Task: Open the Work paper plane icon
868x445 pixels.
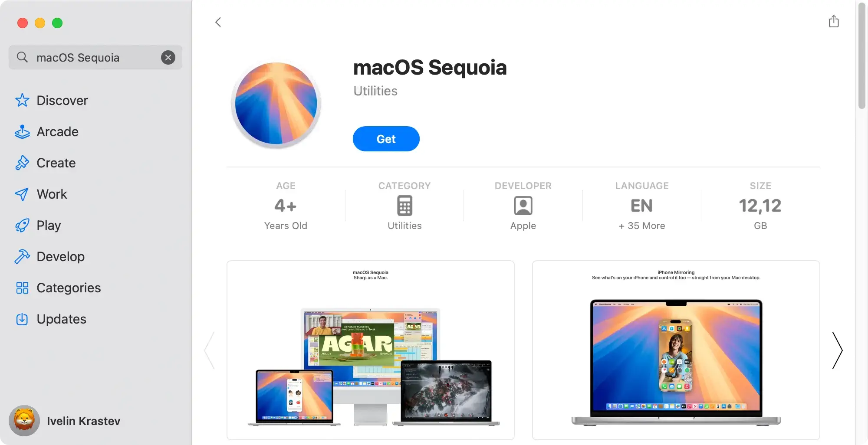Action: [22, 194]
